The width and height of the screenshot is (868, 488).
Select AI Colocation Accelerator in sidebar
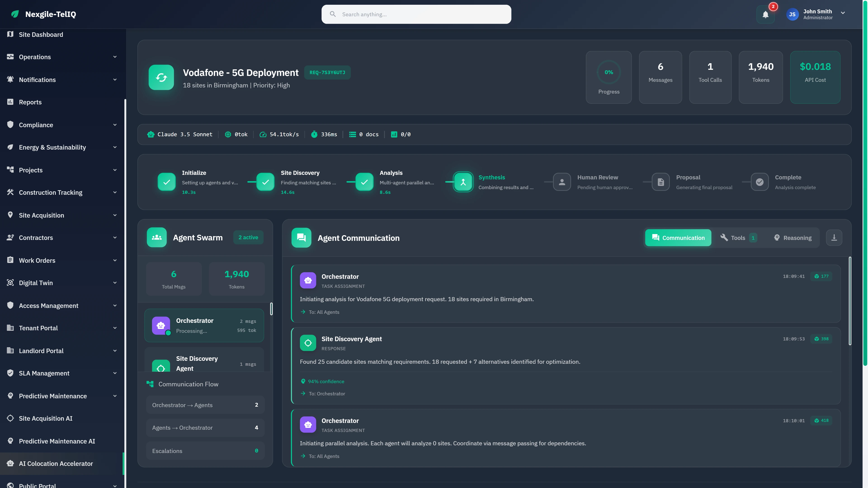tap(56, 463)
